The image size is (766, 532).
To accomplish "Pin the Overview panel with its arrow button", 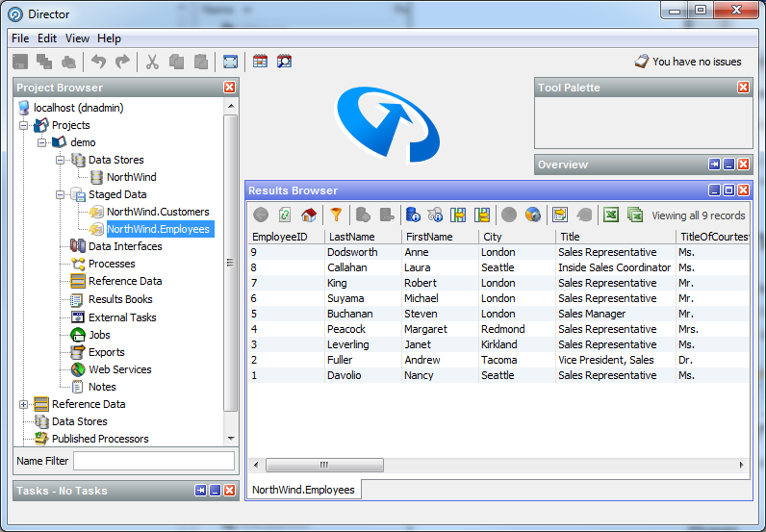I will (714, 165).
